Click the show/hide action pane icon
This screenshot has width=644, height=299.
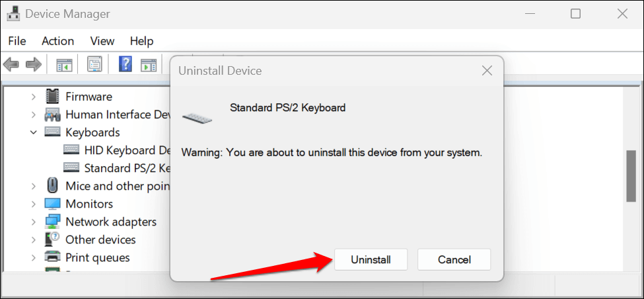tap(149, 65)
